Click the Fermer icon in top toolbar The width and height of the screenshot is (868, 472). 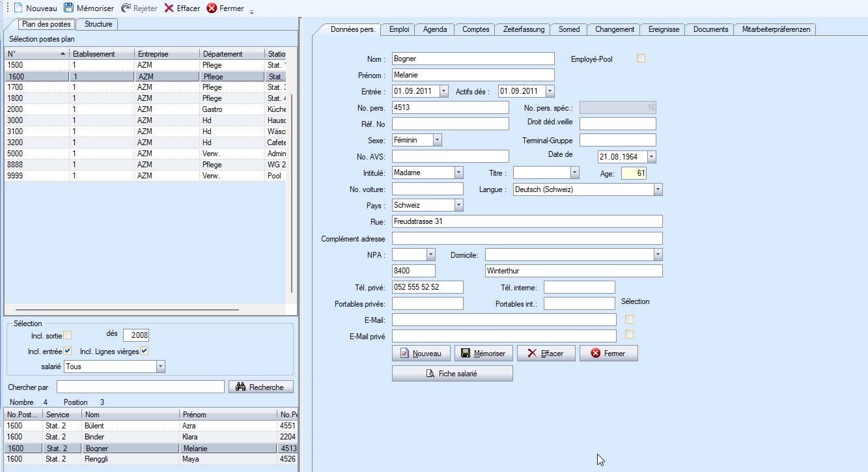(x=212, y=8)
